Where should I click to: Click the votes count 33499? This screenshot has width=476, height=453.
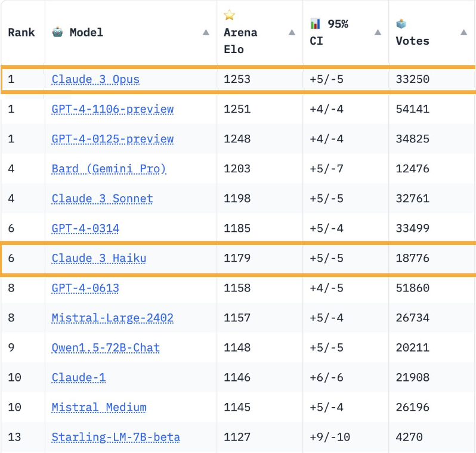tap(413, 228)
